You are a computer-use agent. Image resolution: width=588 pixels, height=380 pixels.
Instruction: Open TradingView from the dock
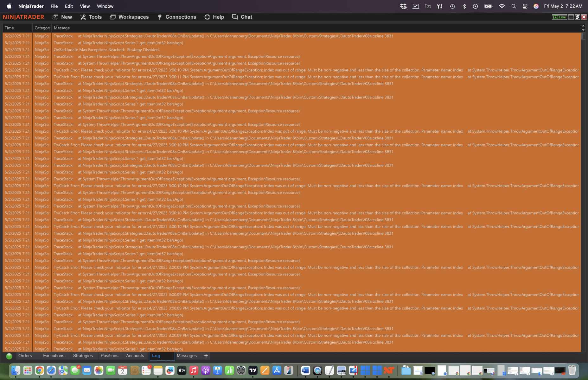pos(253,370)
